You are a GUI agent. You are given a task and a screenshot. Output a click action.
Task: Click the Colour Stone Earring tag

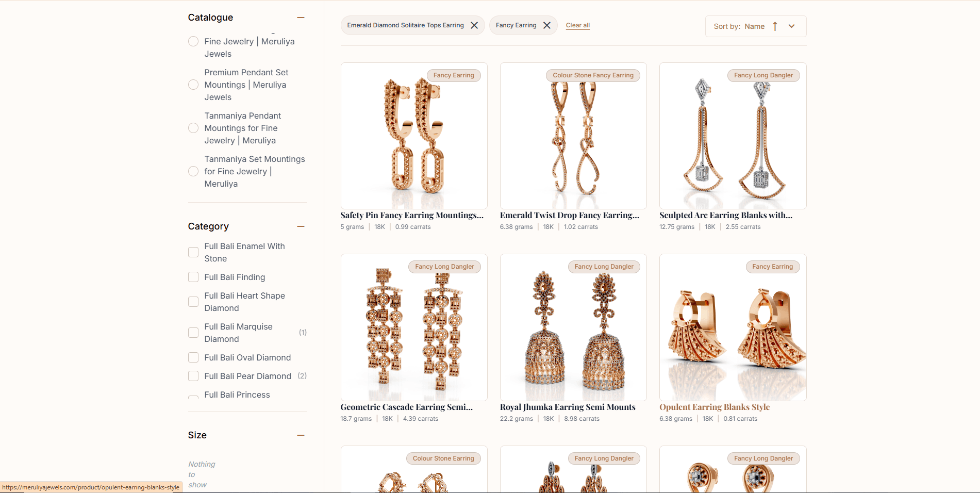[443, 458]
